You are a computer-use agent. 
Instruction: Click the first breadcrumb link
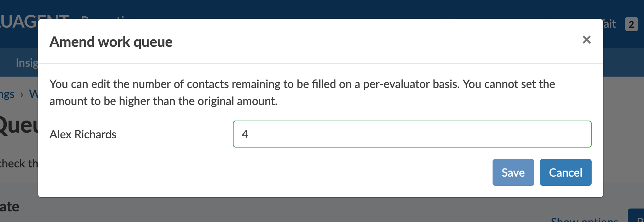tap(7, 94)
